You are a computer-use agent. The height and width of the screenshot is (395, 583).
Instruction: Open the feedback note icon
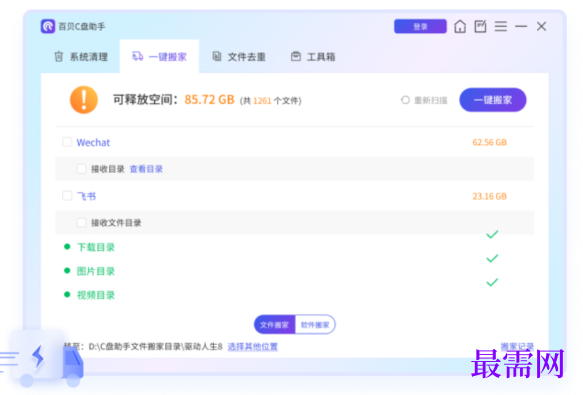[480, 26]
